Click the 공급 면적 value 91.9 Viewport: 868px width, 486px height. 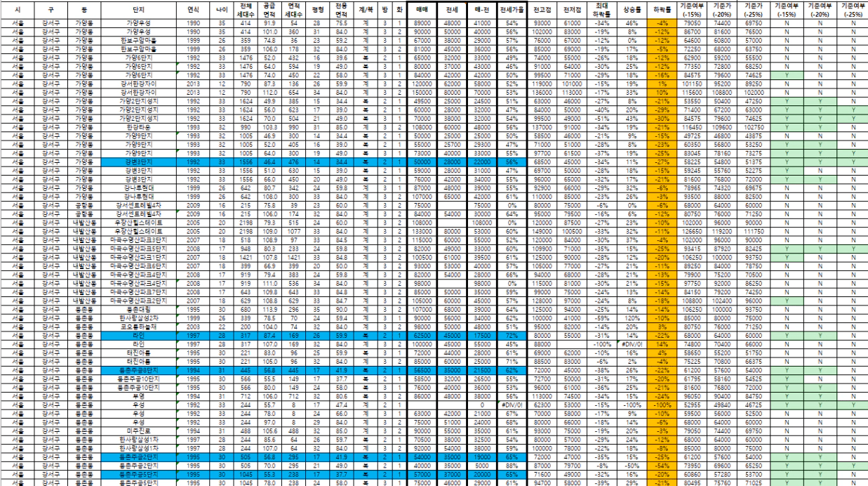[268, 23]
